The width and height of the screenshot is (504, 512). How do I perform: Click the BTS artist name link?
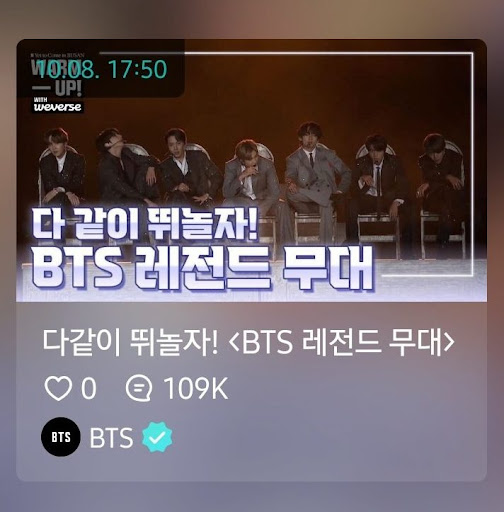(111, 437)
